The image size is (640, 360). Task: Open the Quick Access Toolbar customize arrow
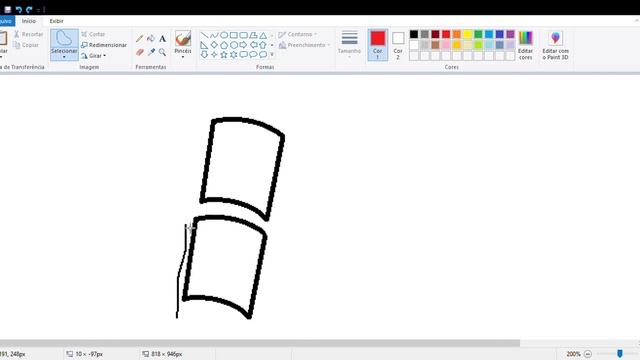tap(38, 10)
